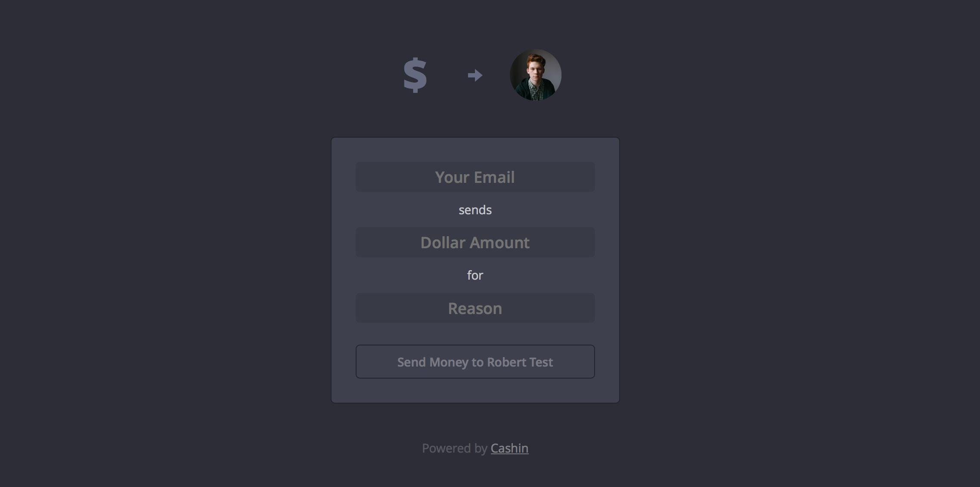Click the large dollar sign icon
Viewport: 980px width, 487px height.
click(415, 75)
